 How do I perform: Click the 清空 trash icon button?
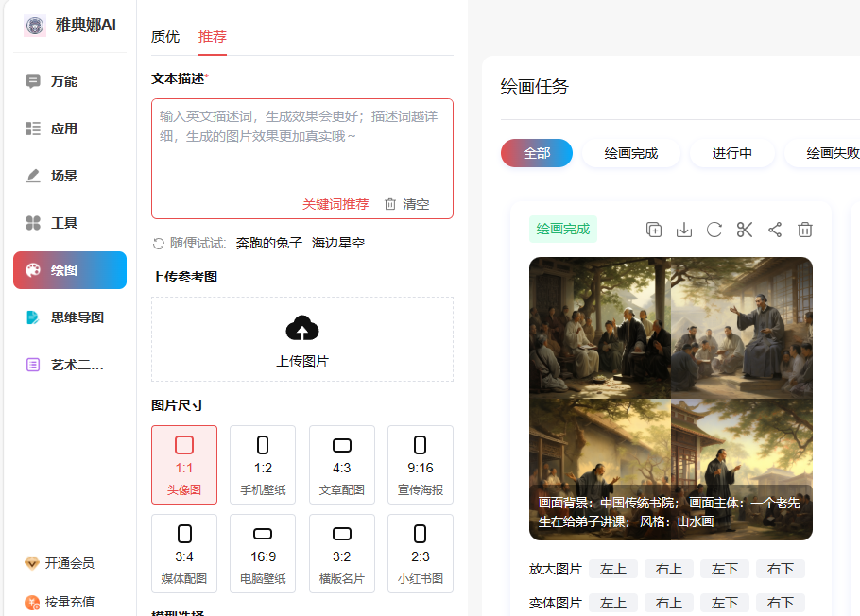407,204
